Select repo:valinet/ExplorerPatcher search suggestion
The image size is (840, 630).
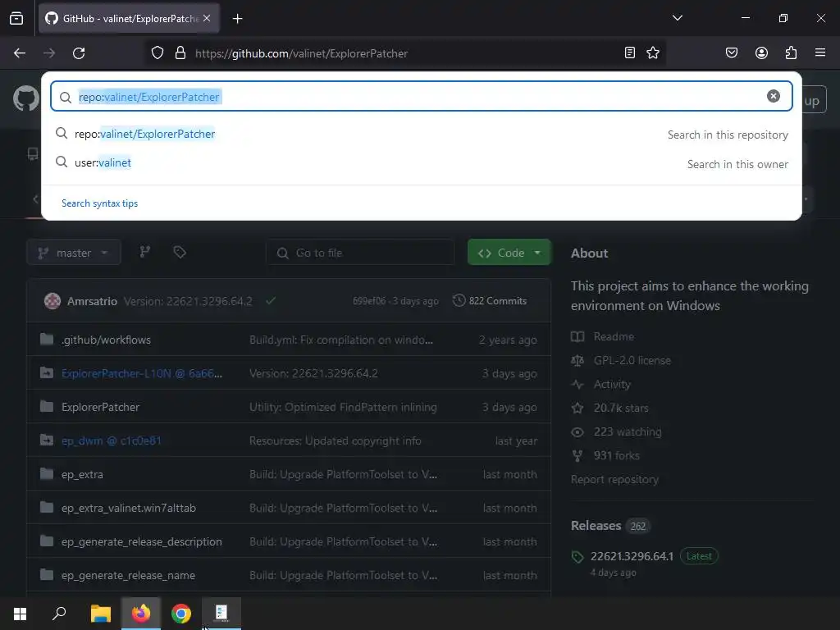click(421, 134)
